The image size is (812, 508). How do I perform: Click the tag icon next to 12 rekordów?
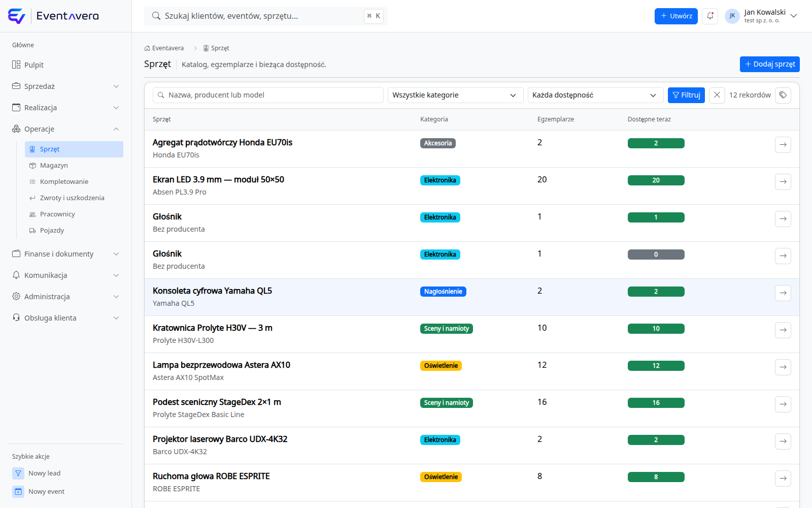click(x=783, y=95)
